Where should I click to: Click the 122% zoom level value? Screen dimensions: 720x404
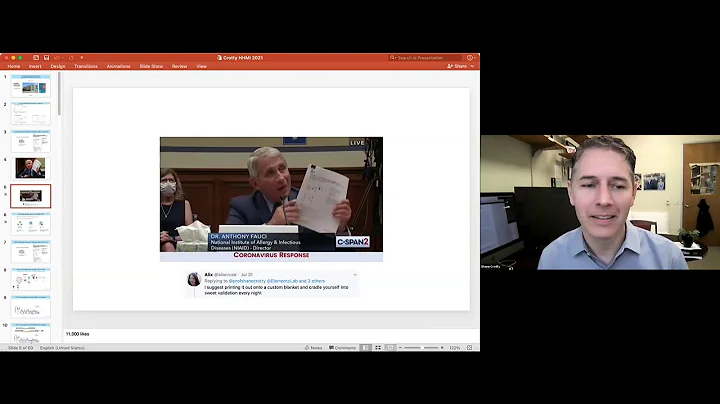(455, 348)
